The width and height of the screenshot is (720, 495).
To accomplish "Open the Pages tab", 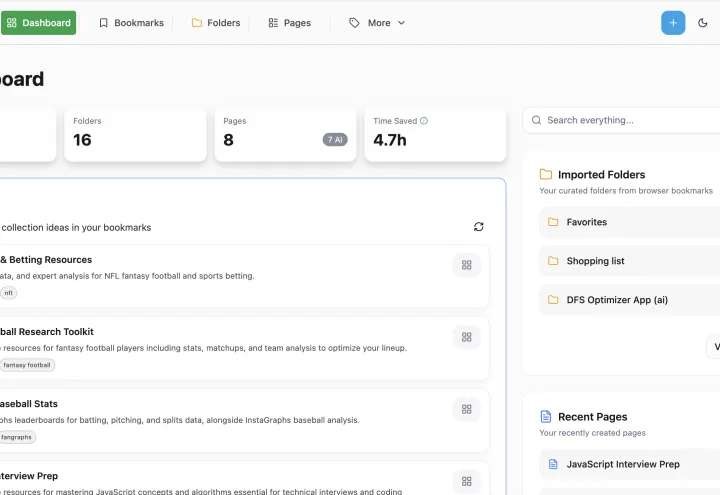I will tap(290, 23).
